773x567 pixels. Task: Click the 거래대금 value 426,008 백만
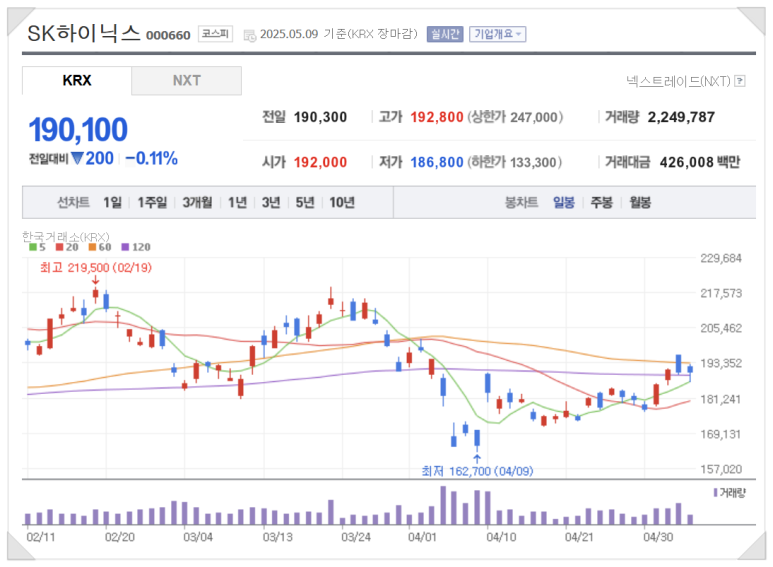tap(700, 162)
